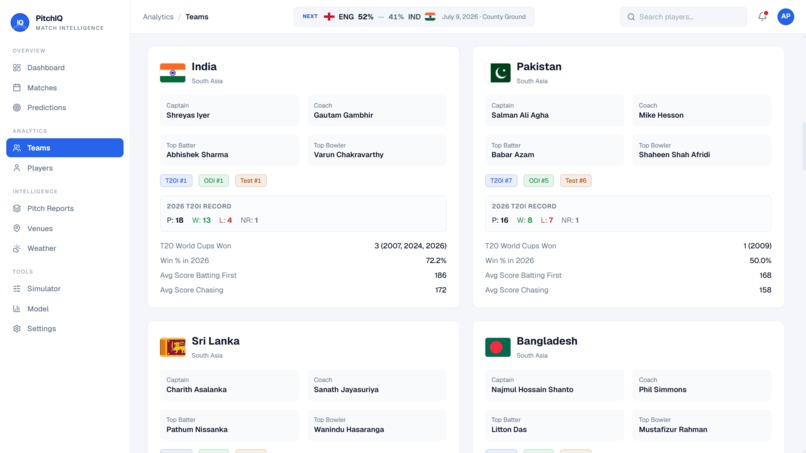Click India T20I #1 ranking badge
This screenshot has height=453, width=806.
pyautogui.click(x=176, y=180)
